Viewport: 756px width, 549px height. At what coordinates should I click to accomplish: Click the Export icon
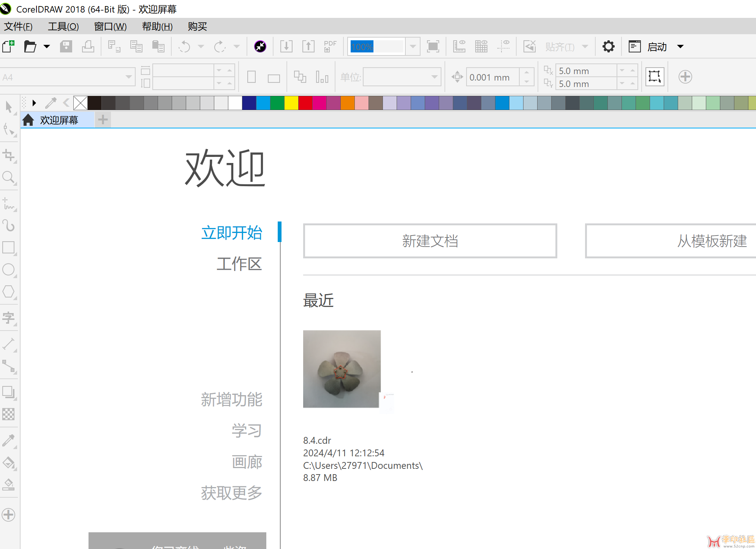pos(308,46)
